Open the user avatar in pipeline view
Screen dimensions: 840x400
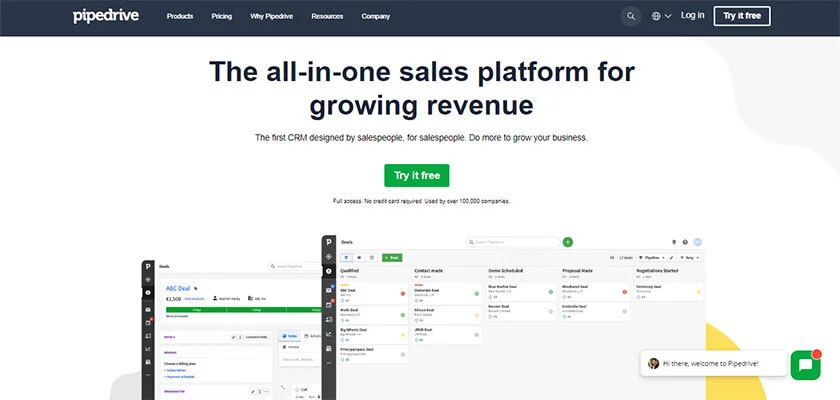[x=698, y=242]
